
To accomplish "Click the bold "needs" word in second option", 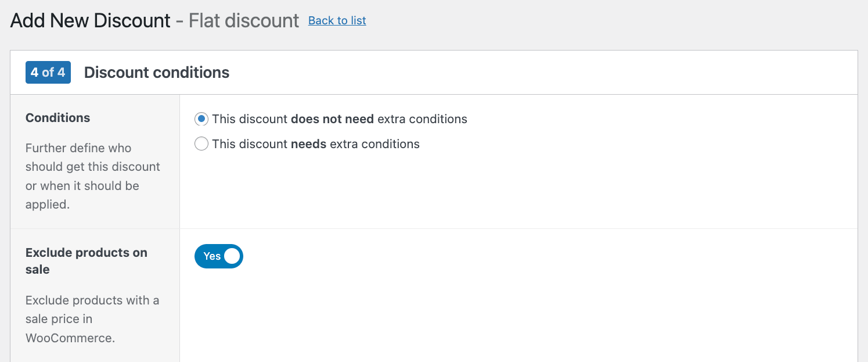I will (309, 144).
